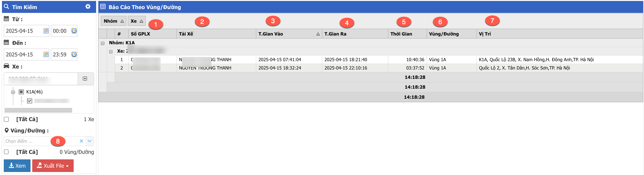Image resolution: width=644 pixels, height=175 pixels.
Task: Collapse the Nhóm: K1A group row
Action: coord(103,43)
